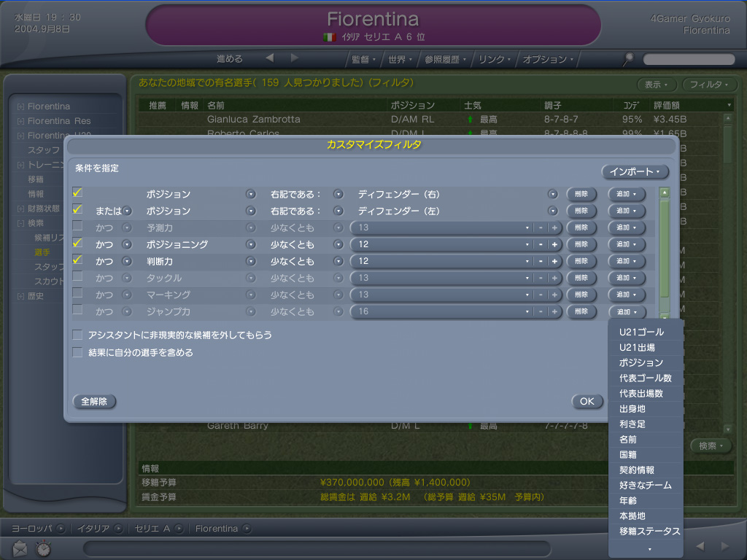This screenshot has width=747, height=560.
Task: Check 結果に自分の選手を含める option
Action: (77, 352)
